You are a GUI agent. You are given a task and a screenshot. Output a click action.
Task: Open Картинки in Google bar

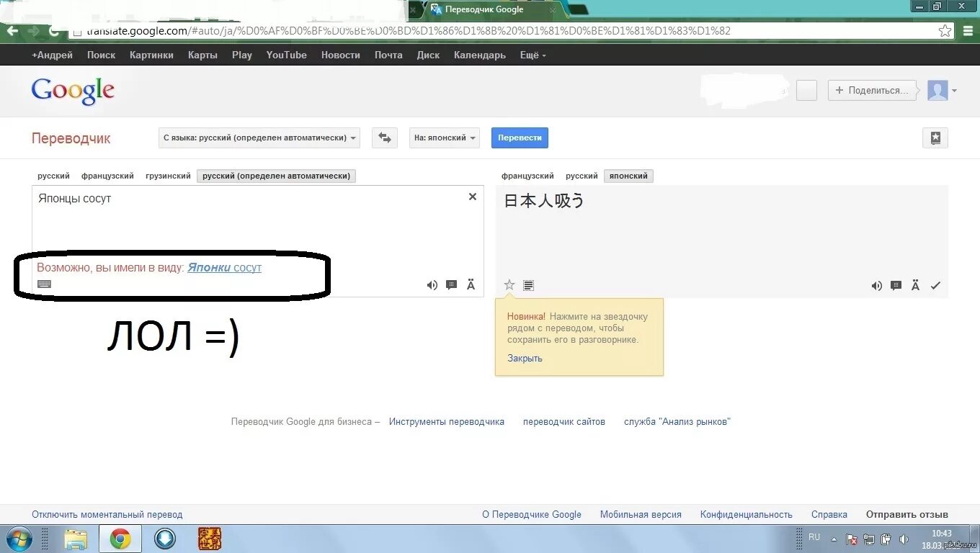pos(151,55)
